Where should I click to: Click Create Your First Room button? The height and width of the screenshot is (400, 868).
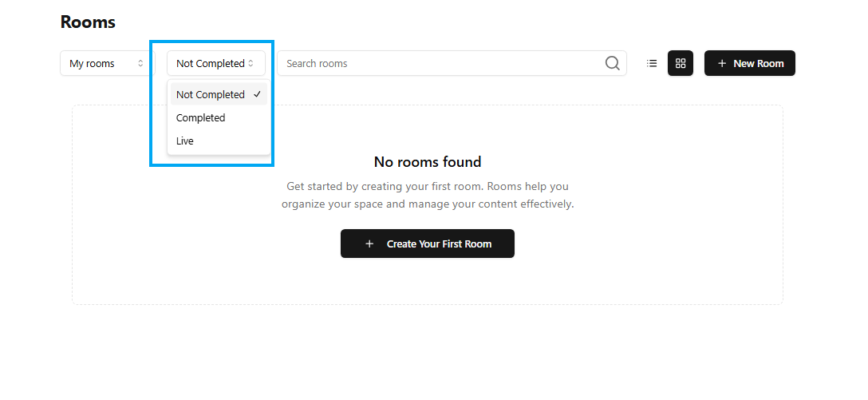point(428,244)
